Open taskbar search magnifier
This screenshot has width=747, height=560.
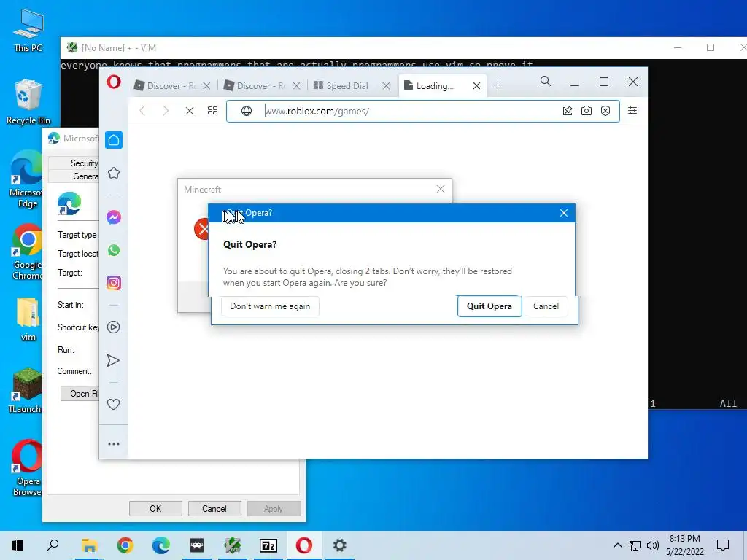53,545
